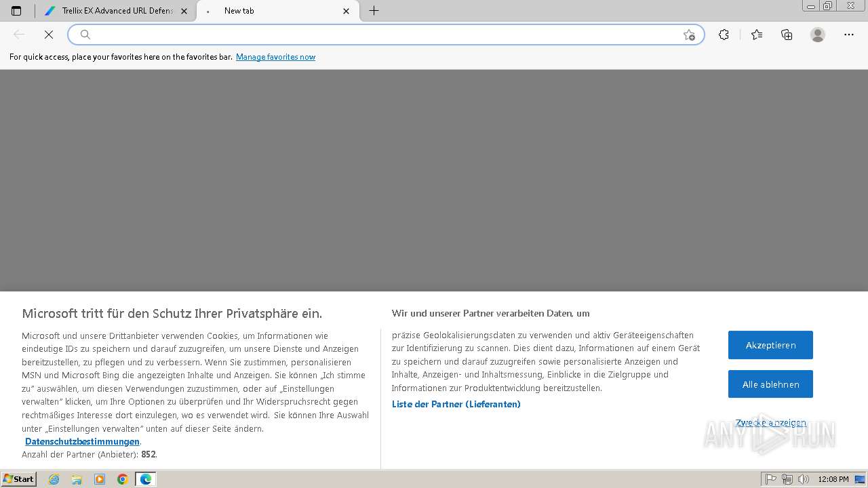Launch Google Chrome from taskbar
Screen dimensions: 868x488
coord(123,479)
